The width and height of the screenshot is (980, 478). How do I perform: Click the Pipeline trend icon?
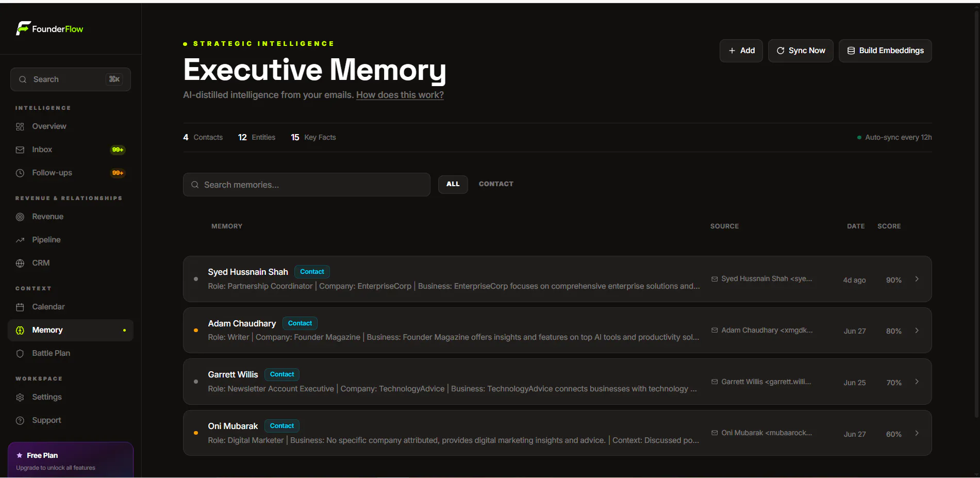click(20, 240)
